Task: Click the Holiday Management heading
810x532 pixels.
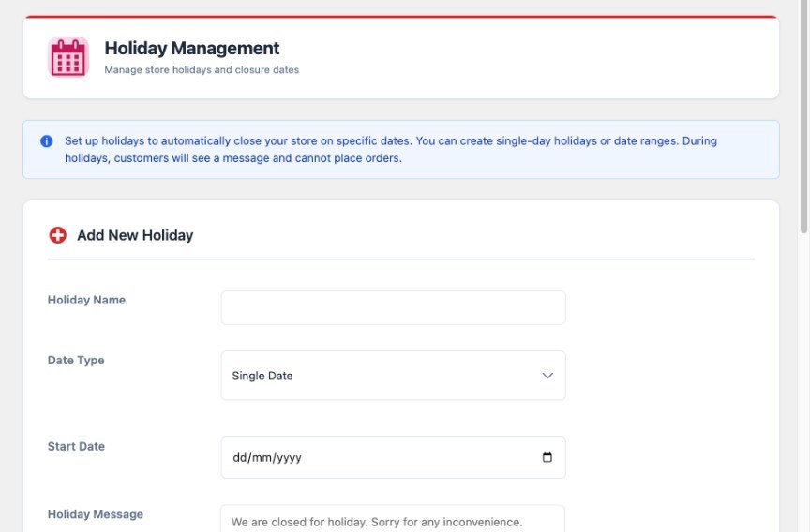Action: [191, 48]
